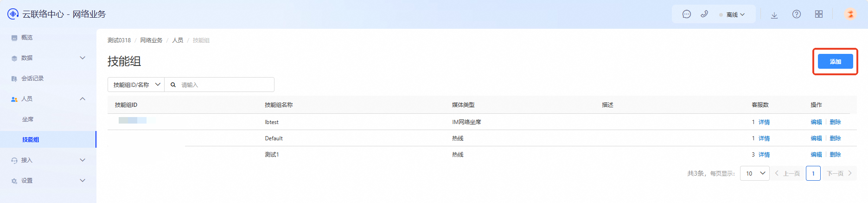Delete the lbtest skill group

835,122
